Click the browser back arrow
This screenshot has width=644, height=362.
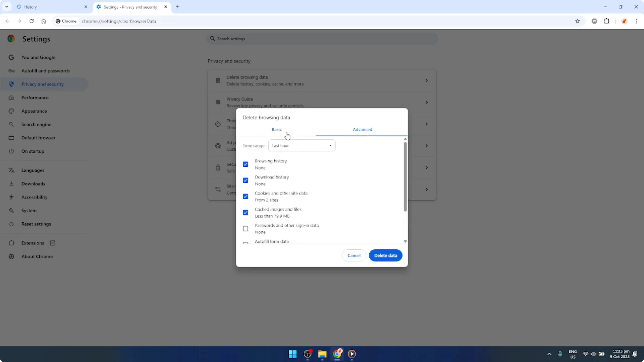(x=8, y=21)
